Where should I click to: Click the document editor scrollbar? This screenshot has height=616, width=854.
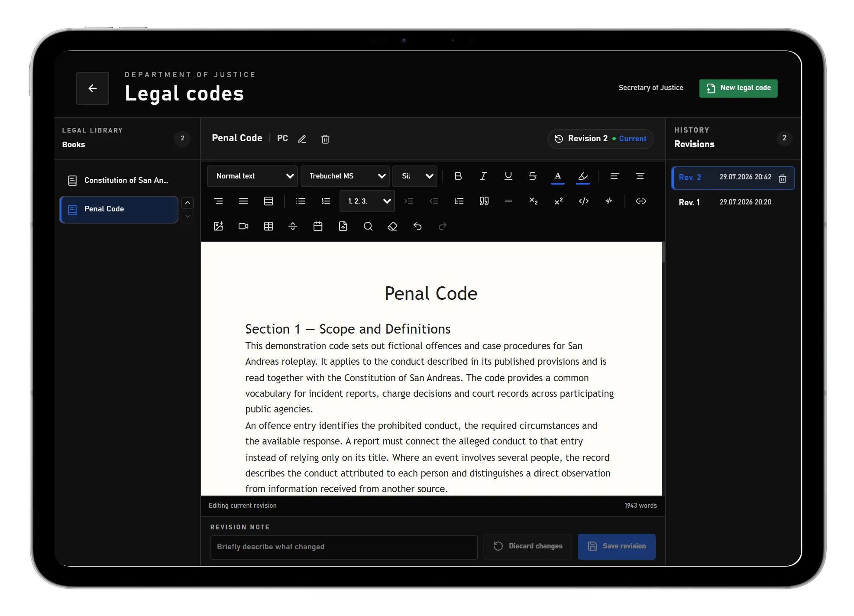click(x=663, y=252)
